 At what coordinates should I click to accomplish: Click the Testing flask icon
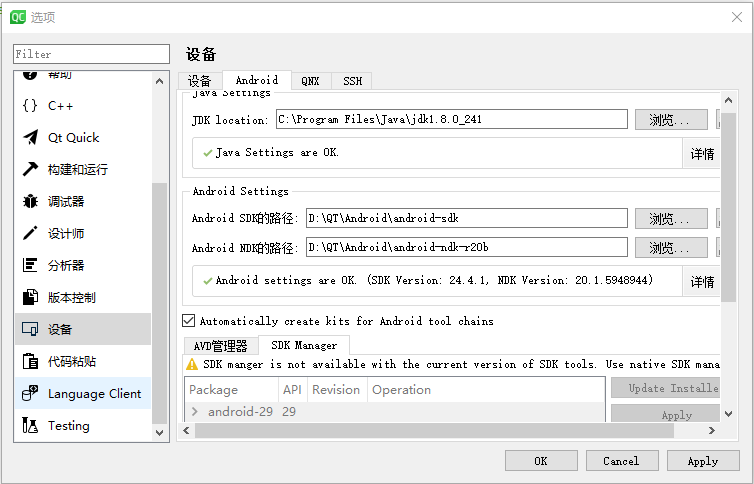pyautogui.click(x=30, y=425)
